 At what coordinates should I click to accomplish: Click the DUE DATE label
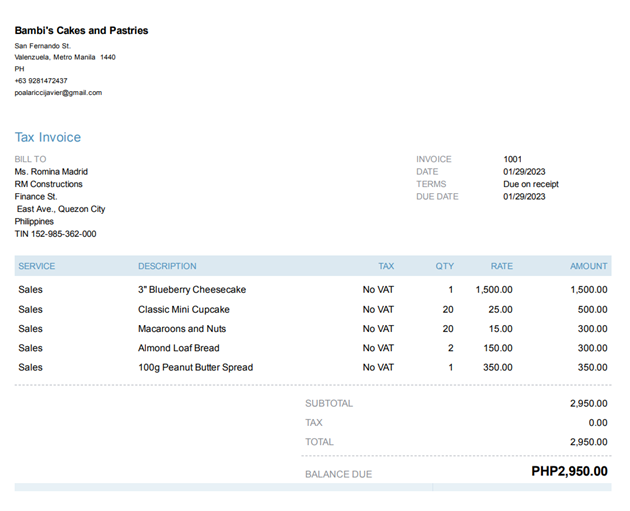(x=437, y=196)
